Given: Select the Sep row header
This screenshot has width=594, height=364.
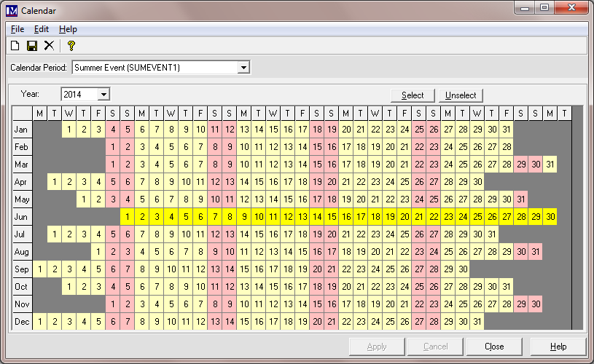Looking at the screenshot, I should coord(23,269).
